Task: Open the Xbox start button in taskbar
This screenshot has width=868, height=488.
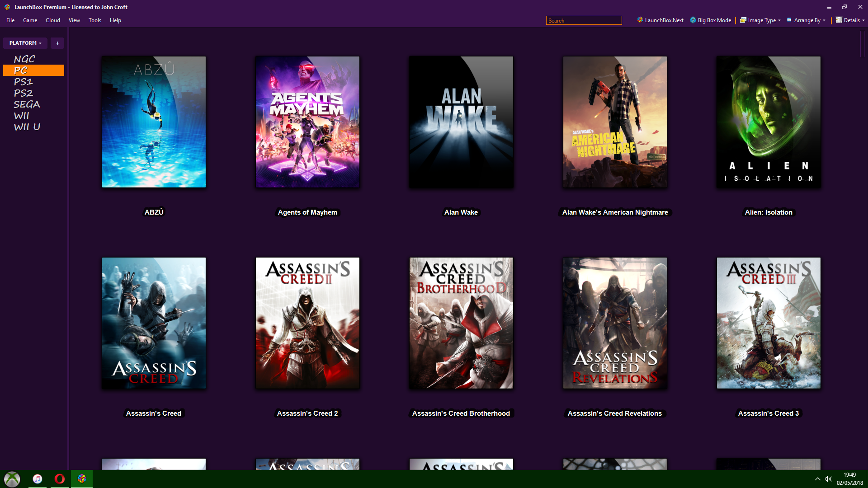Action: pyautogui.click(x=12, y=479)
